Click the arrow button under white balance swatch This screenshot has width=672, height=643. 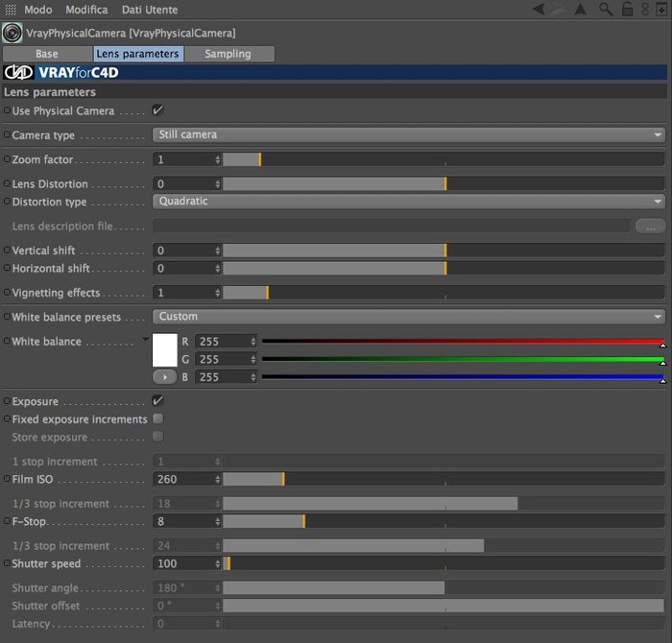tap(164, 377)
